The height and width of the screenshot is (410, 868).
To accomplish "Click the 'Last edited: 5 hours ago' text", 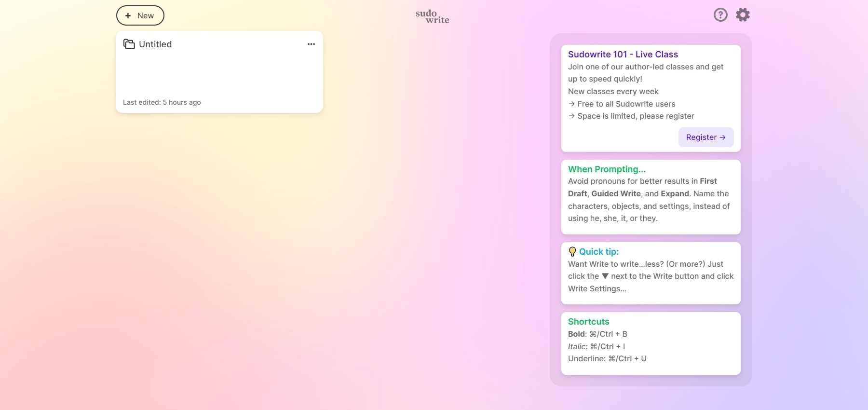I will pos(162,102).
